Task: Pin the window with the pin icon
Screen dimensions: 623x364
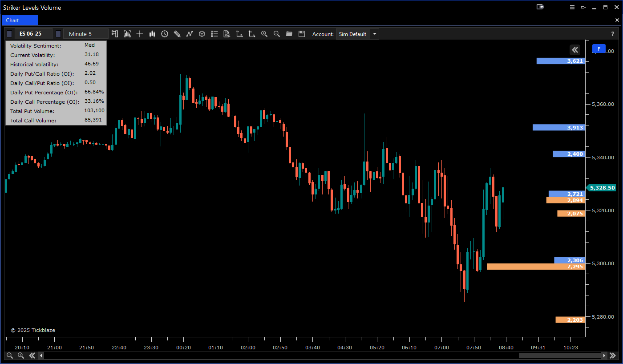Action: point(583,8)
